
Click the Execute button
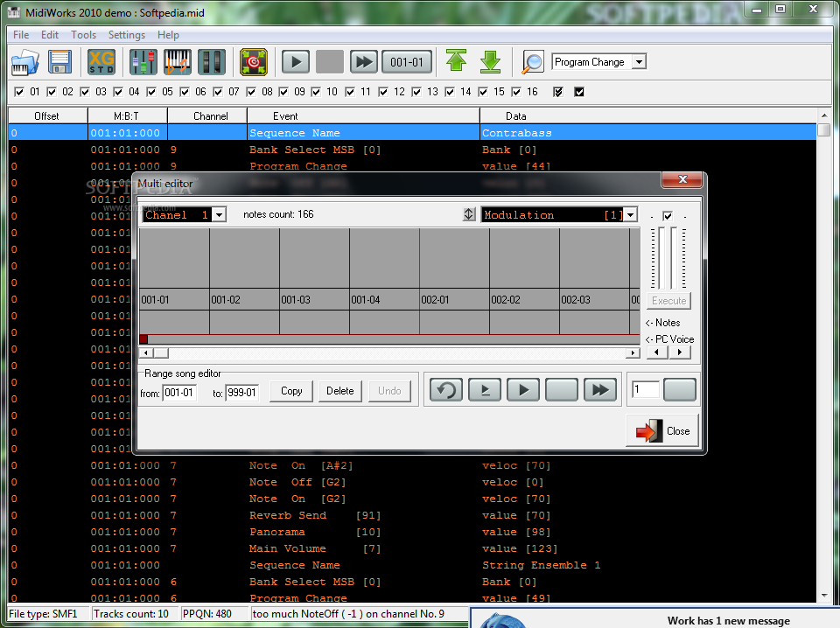coord(668,301)
